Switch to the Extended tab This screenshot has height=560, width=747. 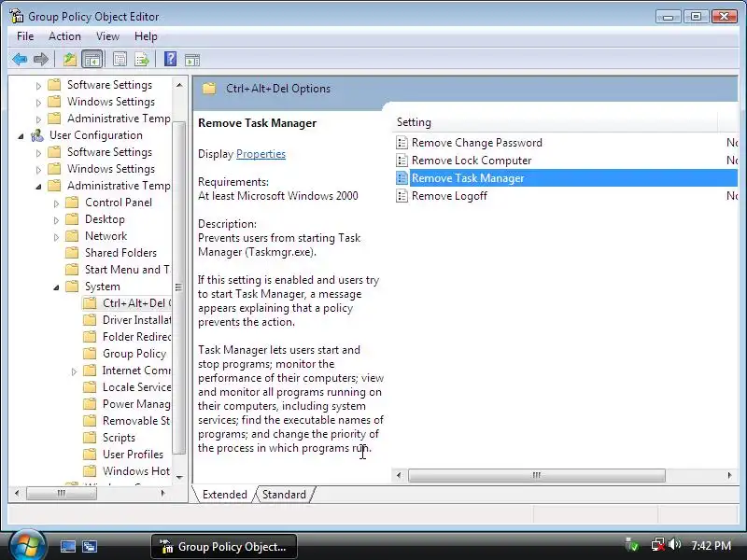[x=224, y=495]
